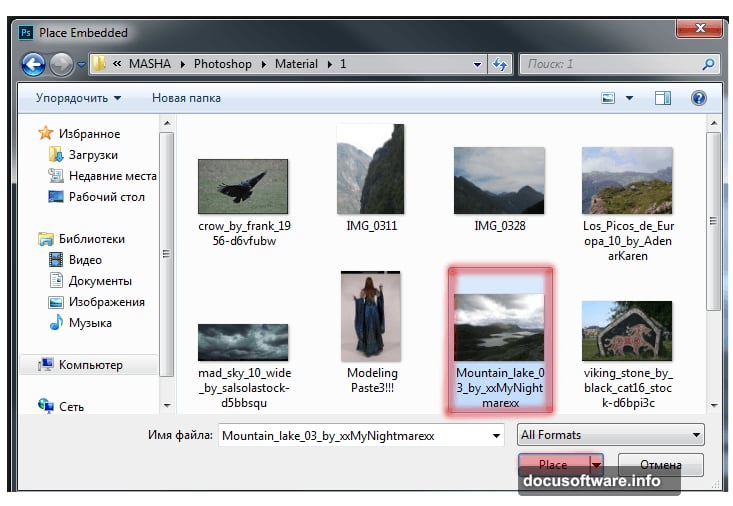
Task: Click the Отмена button
Action: click(x=661, y=465)
